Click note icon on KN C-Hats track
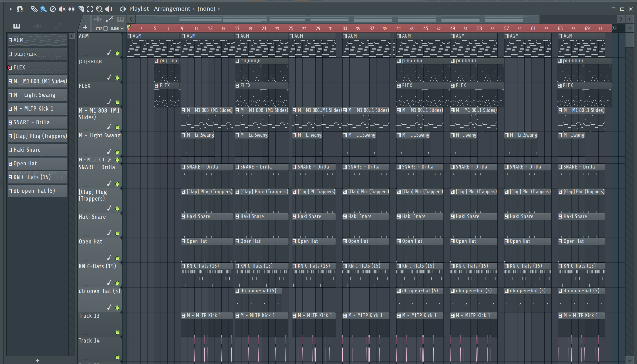Image resolution: width=637 pixels, height=364 pixels. 109,282
